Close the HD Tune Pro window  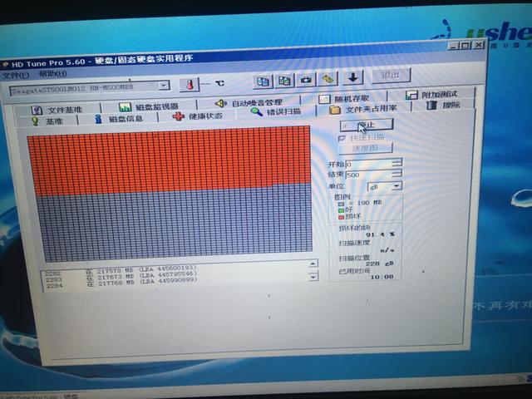coord(479,44)
